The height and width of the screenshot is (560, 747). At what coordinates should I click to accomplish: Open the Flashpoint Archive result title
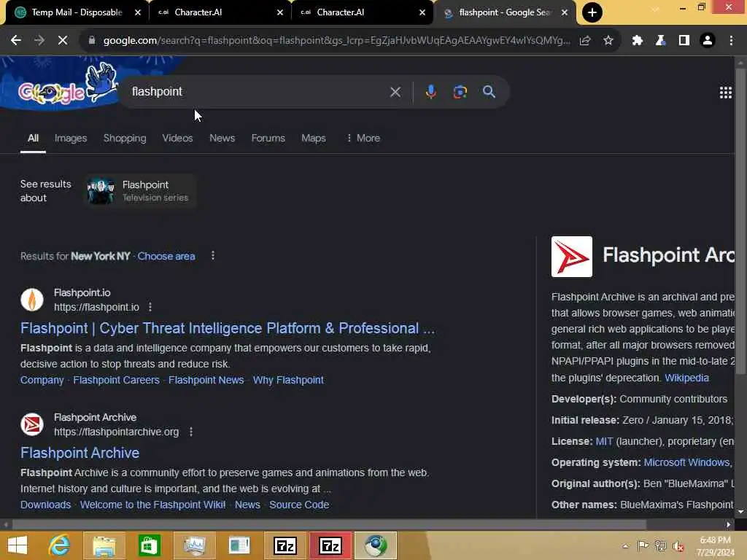80,453
